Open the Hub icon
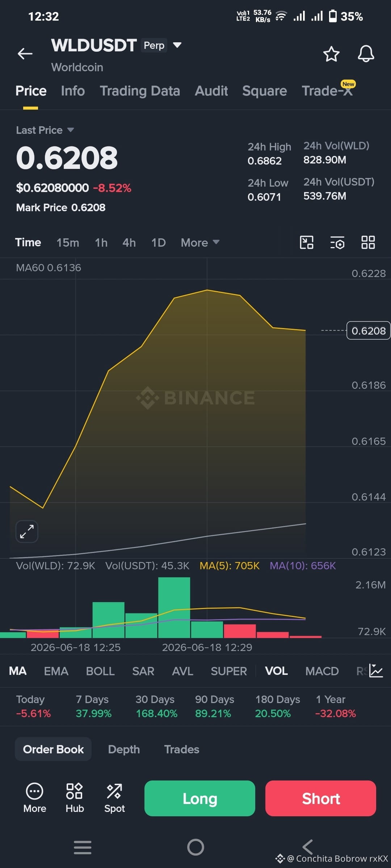The image size is (391, 868). [x=75, y=798]
